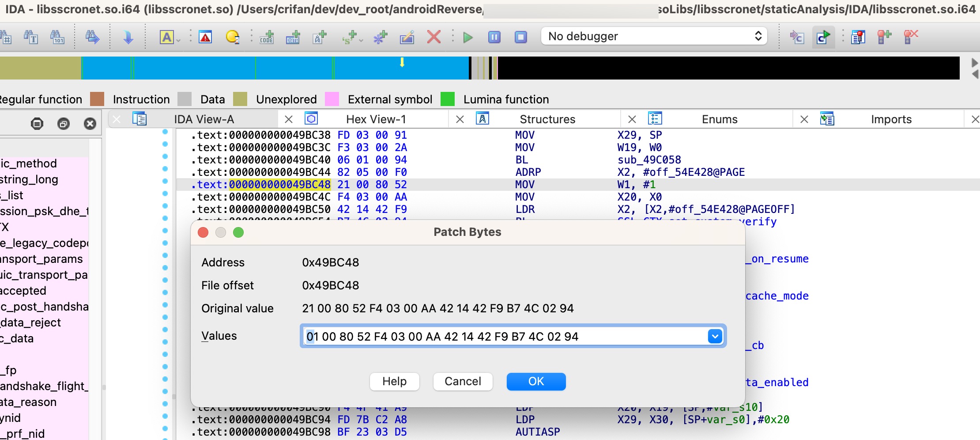Click 'sub_49C058' operand in disassembly
The image size is (980, 440).
tap(649, 160)
